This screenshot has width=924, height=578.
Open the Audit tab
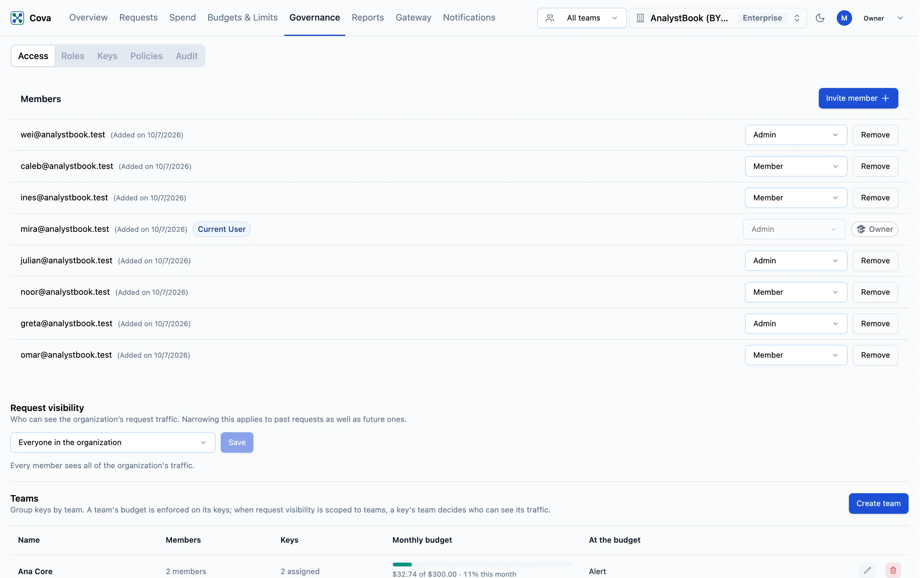point(187,56)
